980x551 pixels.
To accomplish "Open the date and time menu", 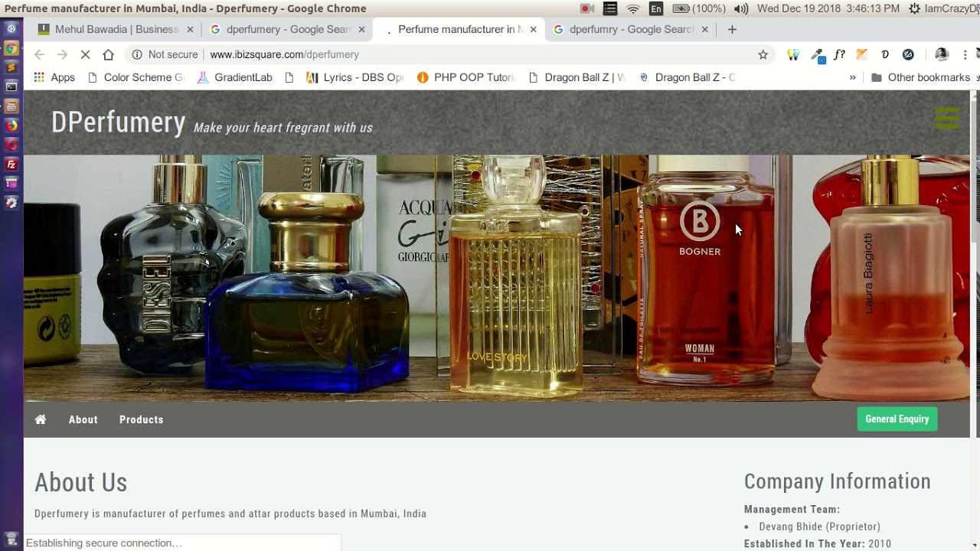I will (x=828, y=8).
